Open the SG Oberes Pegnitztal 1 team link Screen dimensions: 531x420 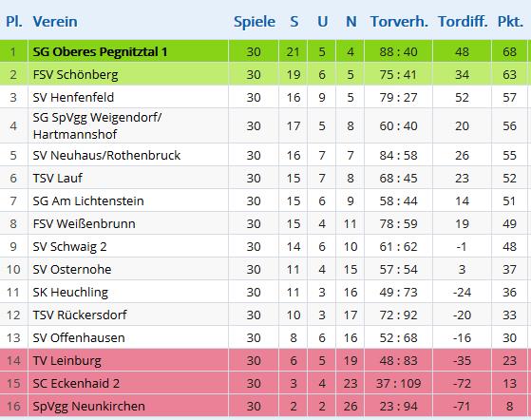click(100, 52)
